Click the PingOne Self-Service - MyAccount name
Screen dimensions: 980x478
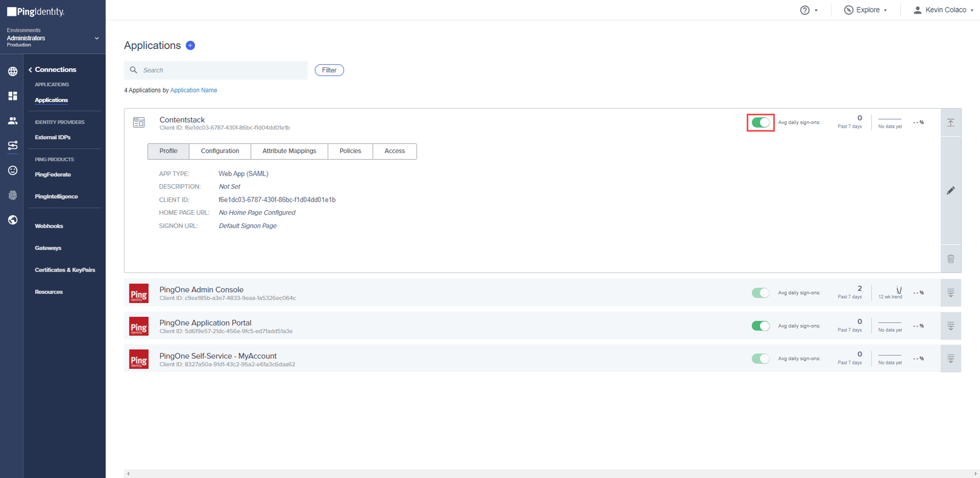(218, 356)
